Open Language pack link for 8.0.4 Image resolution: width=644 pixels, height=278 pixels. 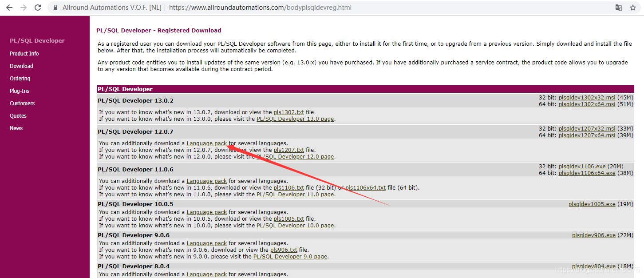click(x=207, y=274)
